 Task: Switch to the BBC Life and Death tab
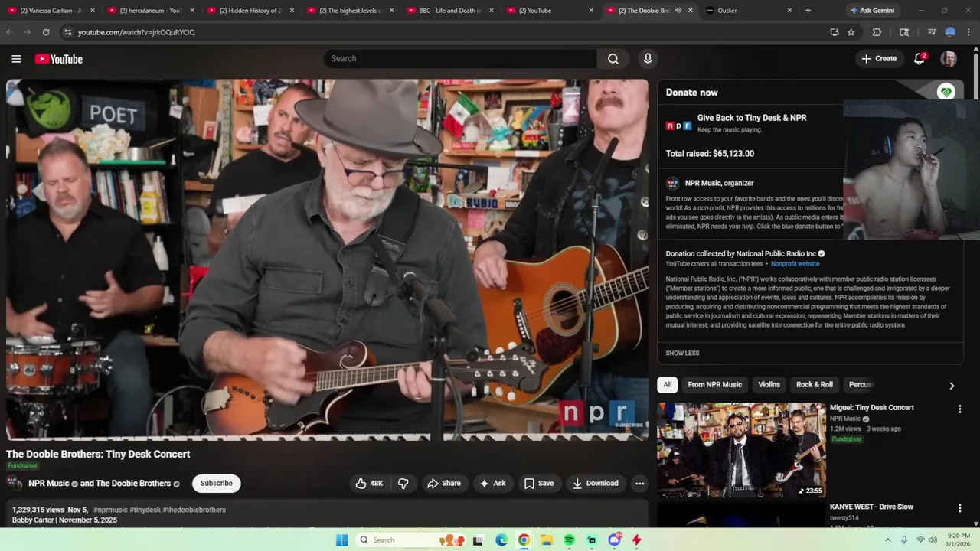[449, 11]
